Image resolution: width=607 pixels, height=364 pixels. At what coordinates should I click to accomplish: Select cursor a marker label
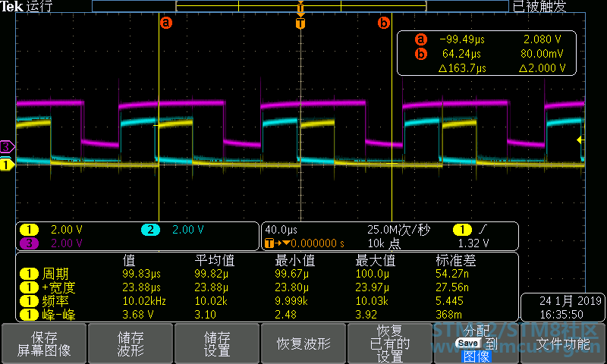pos(165,23)
